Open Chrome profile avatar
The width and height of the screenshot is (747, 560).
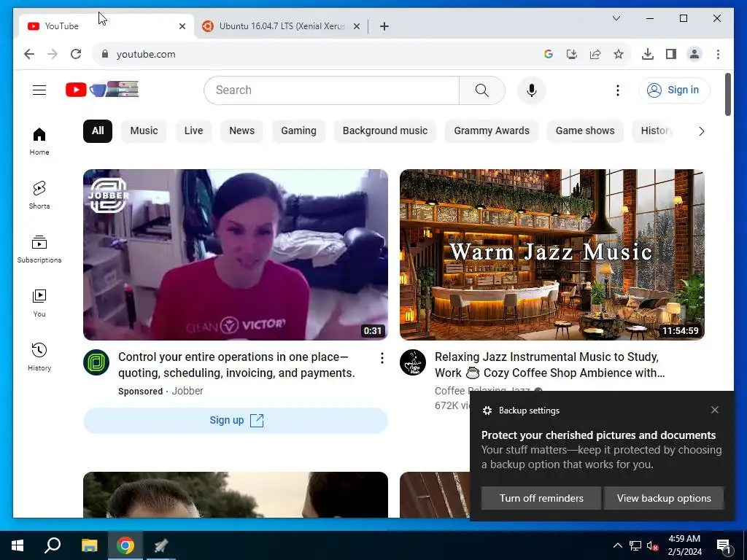click(694, 54)
